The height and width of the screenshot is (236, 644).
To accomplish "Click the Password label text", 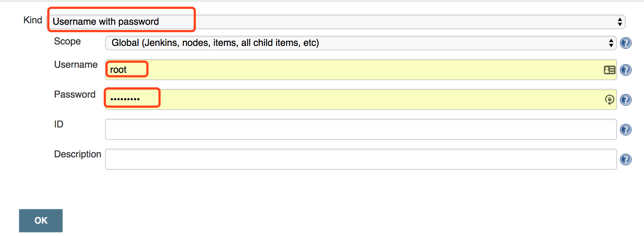I will (75, 94).
